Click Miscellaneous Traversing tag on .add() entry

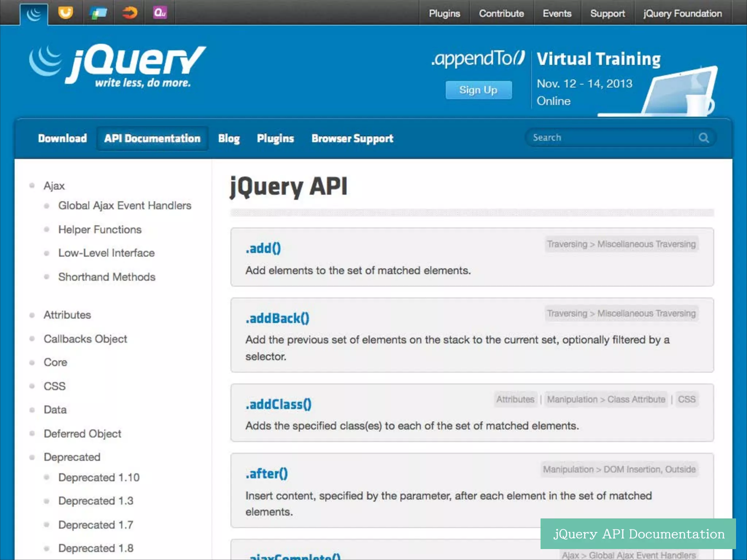coord(646,244)
